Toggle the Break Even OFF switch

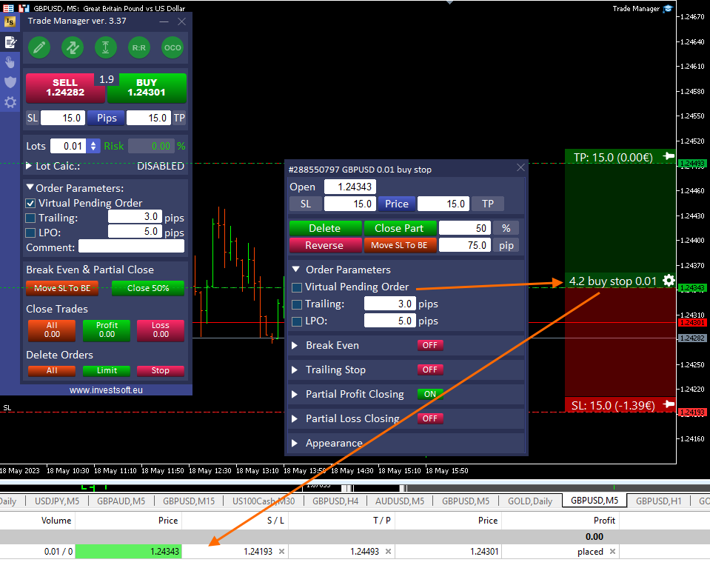[x=429, y=345]
